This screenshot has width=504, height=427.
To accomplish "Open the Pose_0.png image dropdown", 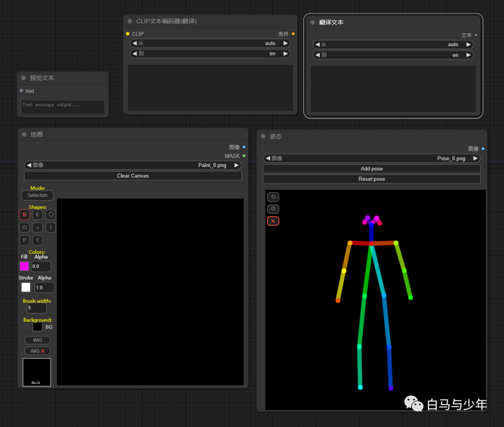I will [371, 158].
